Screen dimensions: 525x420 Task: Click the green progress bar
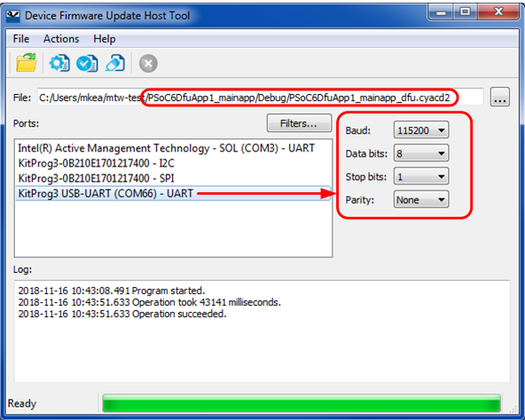point(302,403)
